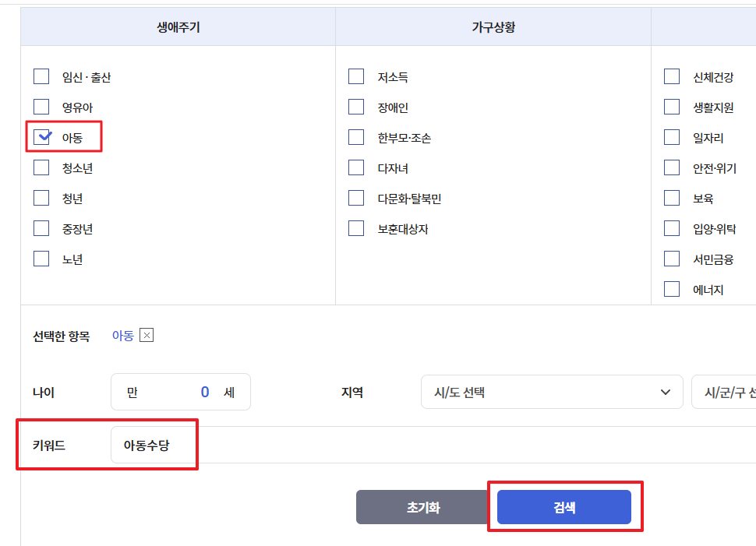Enable the 영유아 life-cycle checkbox

[41, 107]
